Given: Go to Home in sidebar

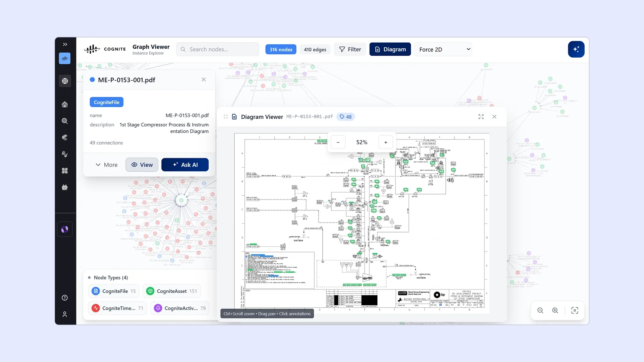Looking at the screenshot, I should click(65, 104).
